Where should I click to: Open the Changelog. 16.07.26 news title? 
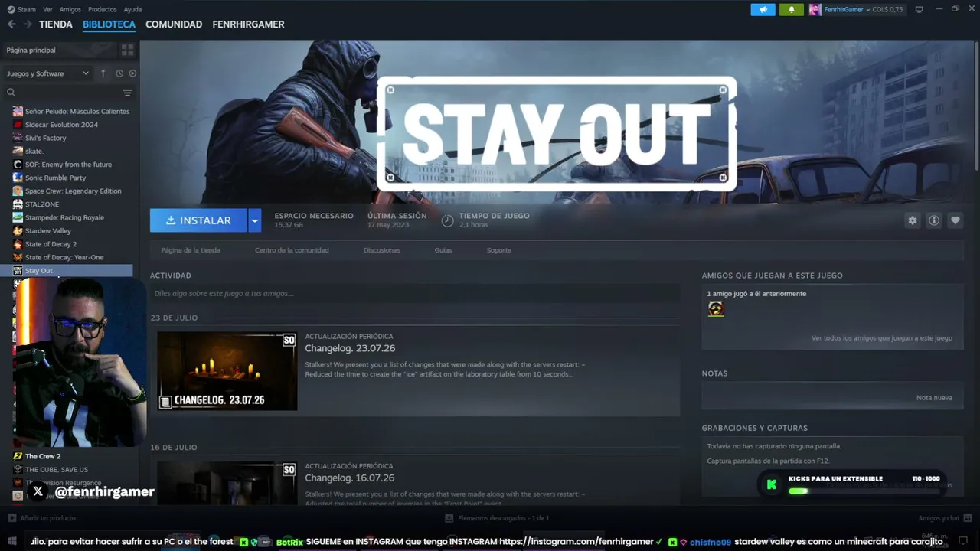coord(350,478)
